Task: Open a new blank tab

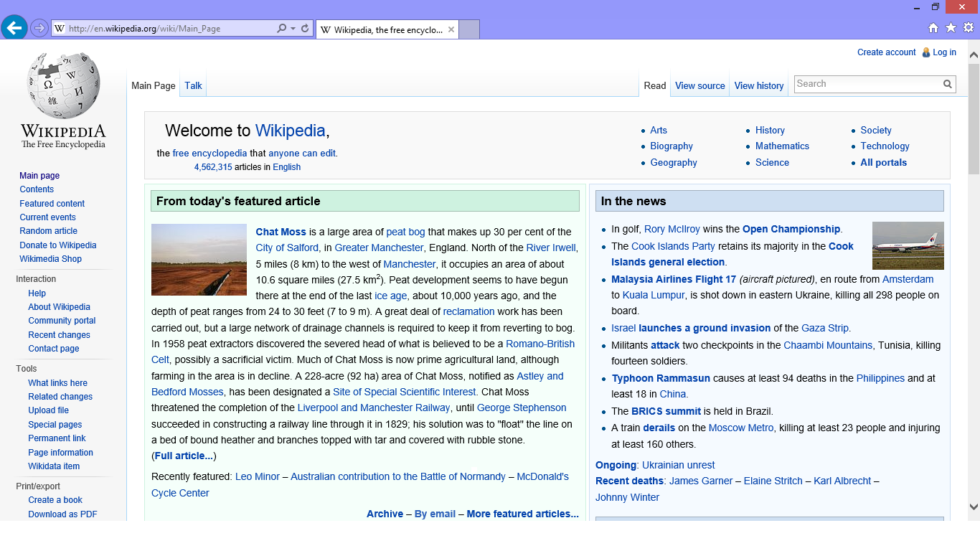Action: (468, 29)
